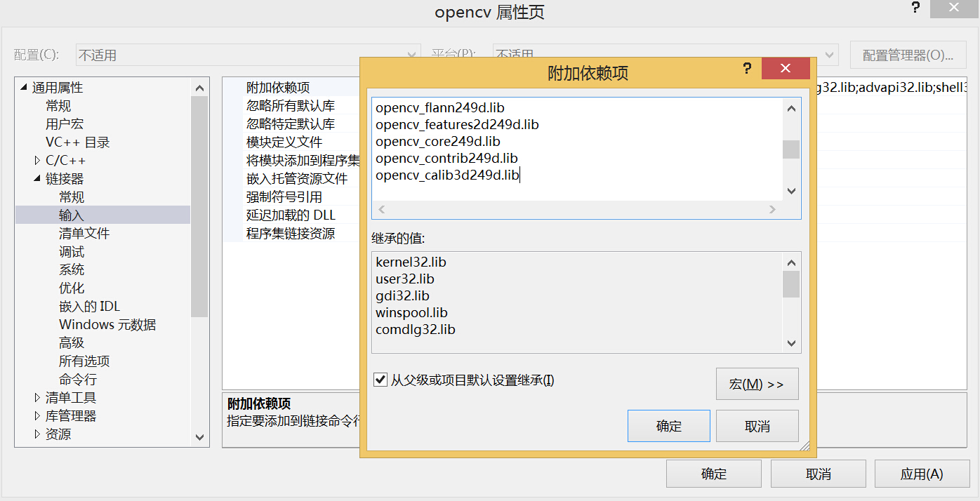Select the 强制符号引用 property row

tap(284, 197)
